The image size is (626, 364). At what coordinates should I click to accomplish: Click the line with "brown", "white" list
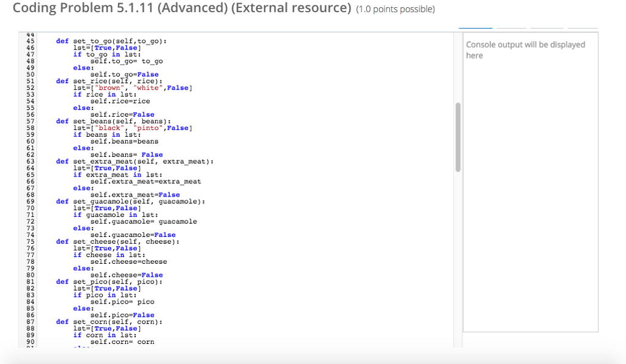133,88
